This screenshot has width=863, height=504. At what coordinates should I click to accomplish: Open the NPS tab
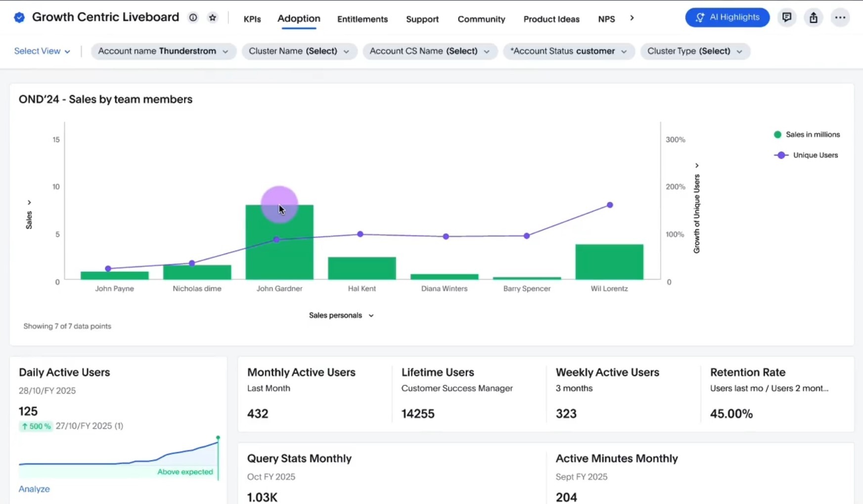(606, 19)
